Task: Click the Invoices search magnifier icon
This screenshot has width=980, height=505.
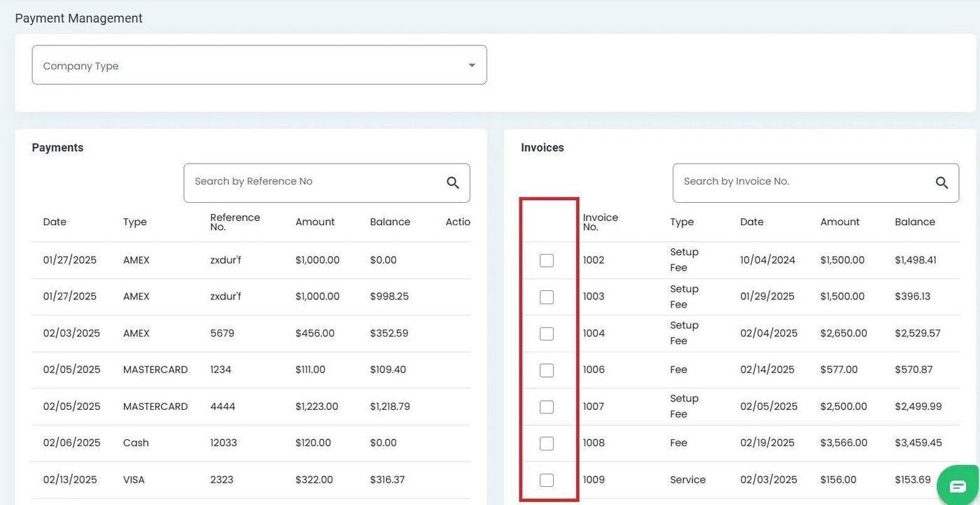Action: tap(941, 183)
